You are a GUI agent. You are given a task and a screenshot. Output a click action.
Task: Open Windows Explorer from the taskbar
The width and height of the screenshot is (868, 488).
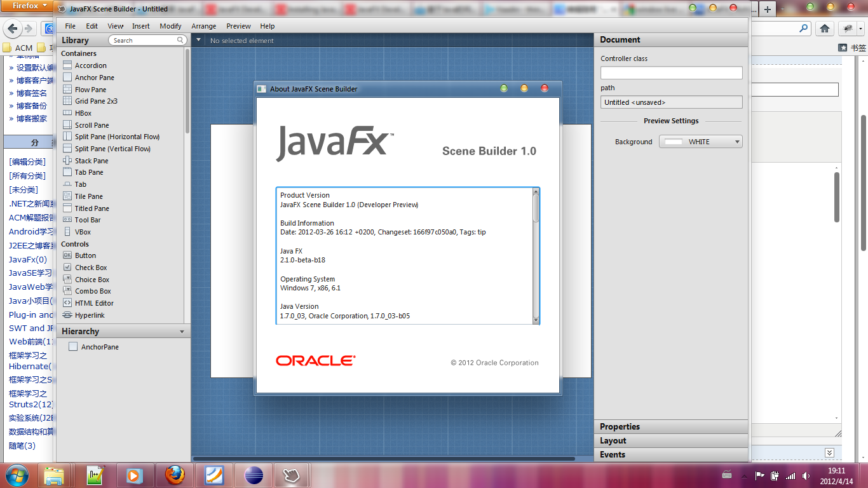click(55, 475)
